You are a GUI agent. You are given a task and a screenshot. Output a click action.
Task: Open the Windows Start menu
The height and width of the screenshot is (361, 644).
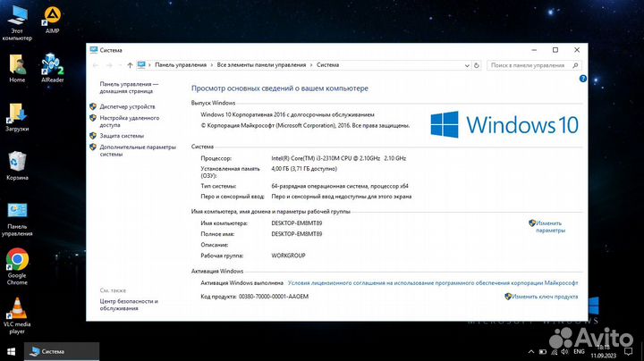(12, 351)
